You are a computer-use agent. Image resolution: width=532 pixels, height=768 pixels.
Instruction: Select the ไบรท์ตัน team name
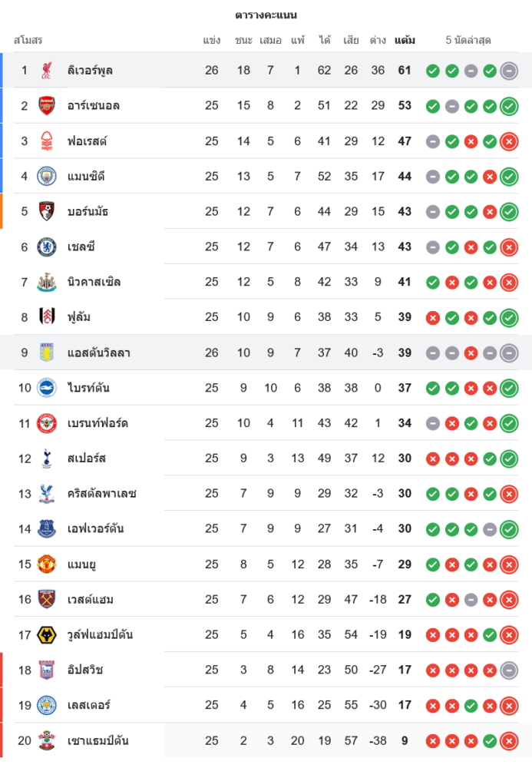click(88, 389)
